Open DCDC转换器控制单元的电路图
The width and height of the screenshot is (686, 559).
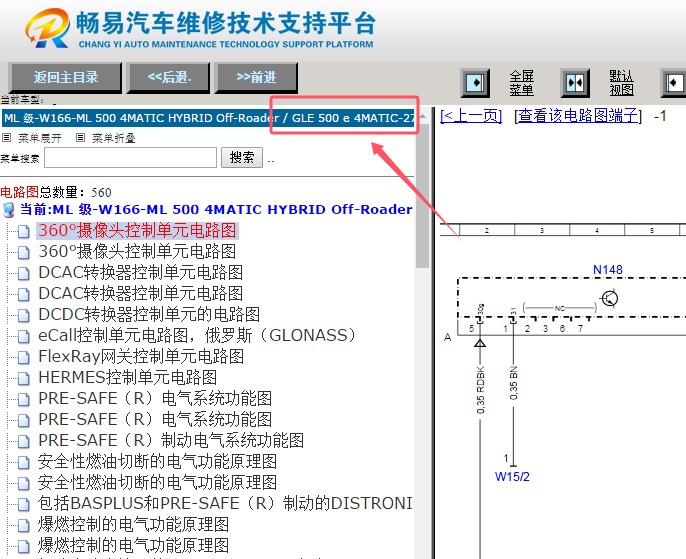pyautogui.click(x=149, y=314)
